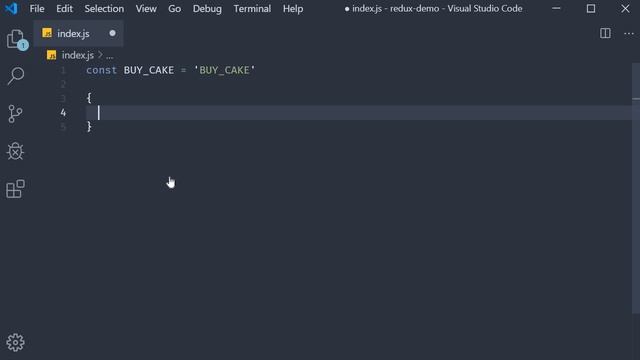Split the editor to the right
Image resolution: width=640 pixels, height=360 pixels.
[605, 33]
